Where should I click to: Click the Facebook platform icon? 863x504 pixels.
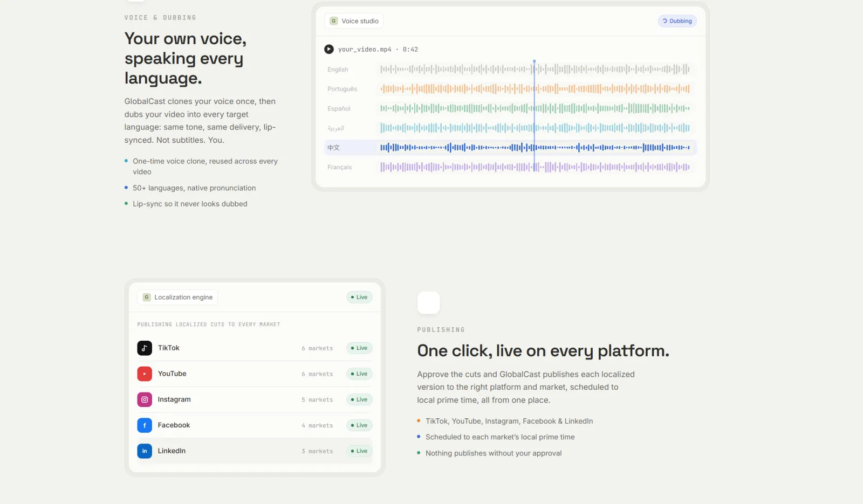click(145, 425)
